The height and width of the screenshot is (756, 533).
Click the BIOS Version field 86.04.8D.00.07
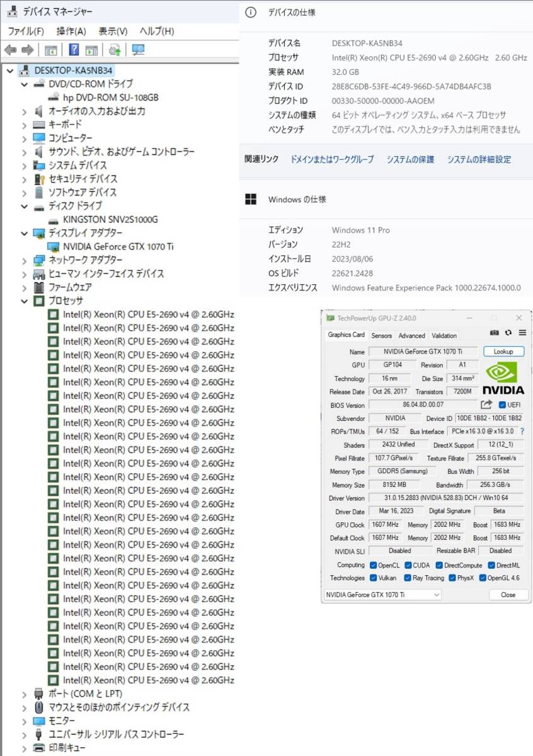(423, 405)
